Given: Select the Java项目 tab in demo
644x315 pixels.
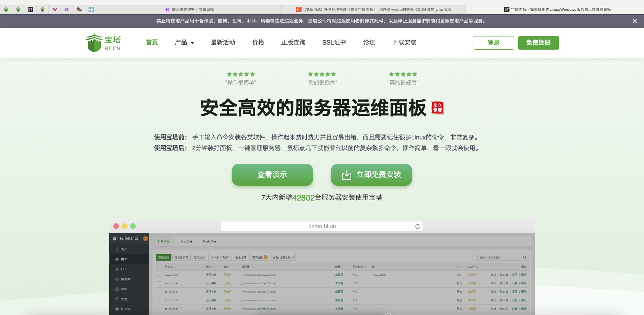Looking at the screenshot, I should tap(186, 241).
